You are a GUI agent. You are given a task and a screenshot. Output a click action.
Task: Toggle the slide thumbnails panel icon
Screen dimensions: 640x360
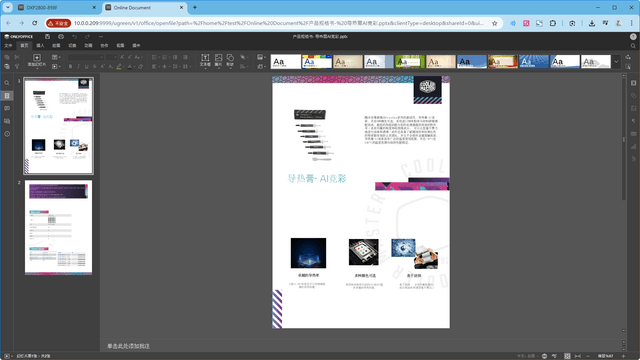(x=7, y=96)
